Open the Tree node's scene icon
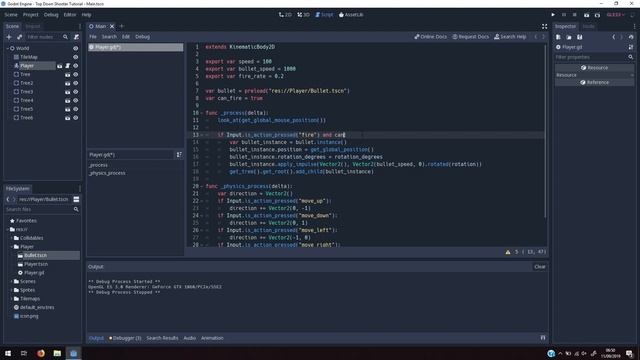The width and height of the screenshot is (640, 360). coord(68,75)
